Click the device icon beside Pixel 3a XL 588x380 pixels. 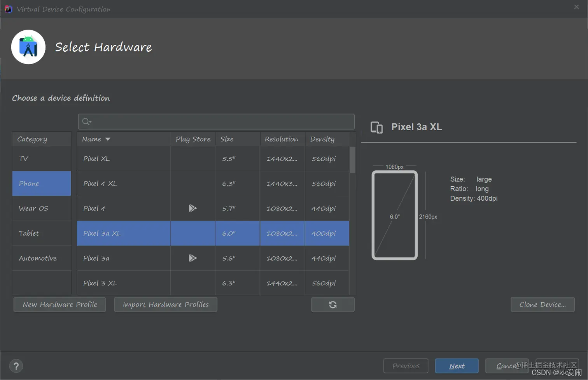tap(376, 127)
